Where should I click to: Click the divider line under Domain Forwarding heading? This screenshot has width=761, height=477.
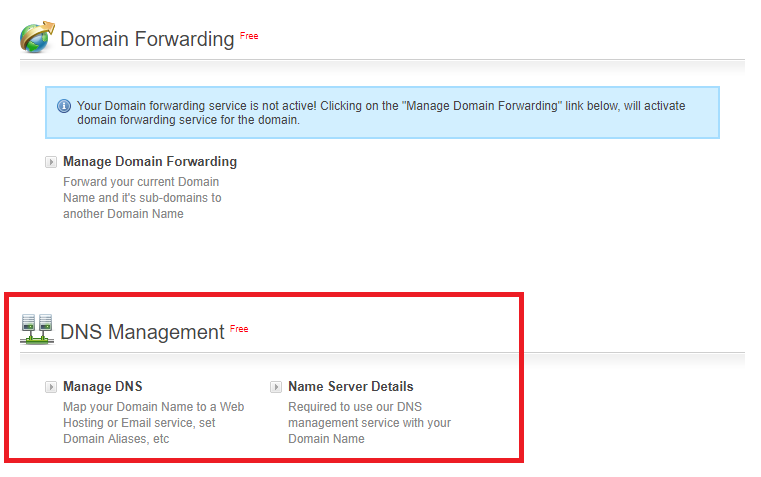click(x=382, y=60)
